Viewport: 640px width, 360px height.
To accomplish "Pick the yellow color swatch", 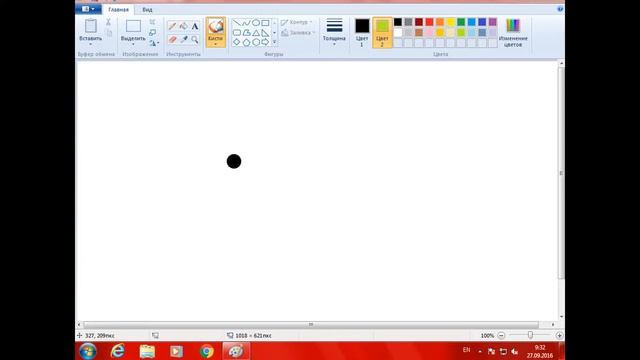I will (451, 22).
